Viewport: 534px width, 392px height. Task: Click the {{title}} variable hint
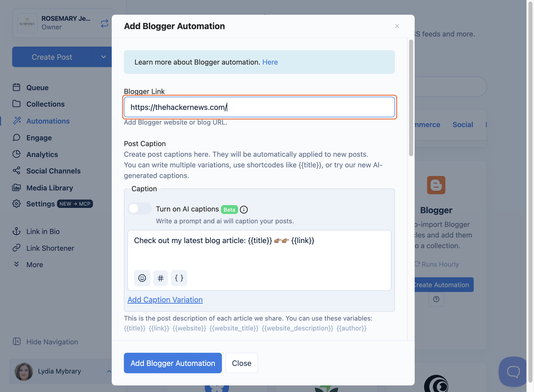[x=135, y=328]
